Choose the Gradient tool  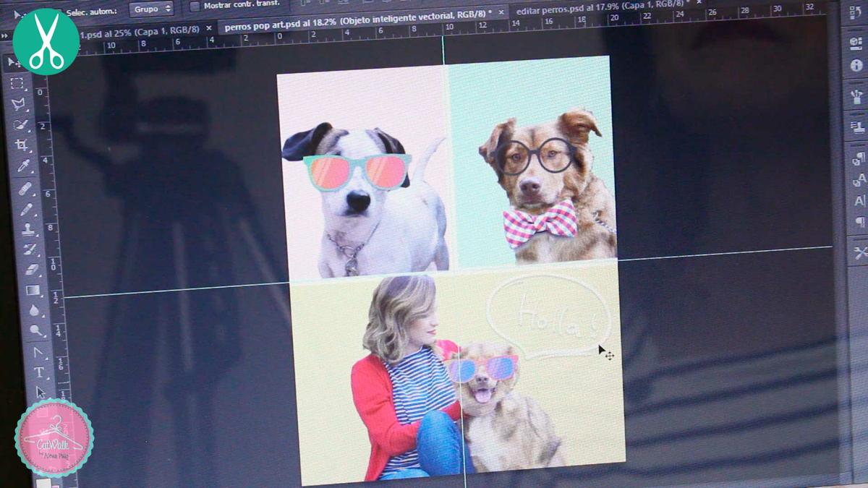(x=33, y=291)
